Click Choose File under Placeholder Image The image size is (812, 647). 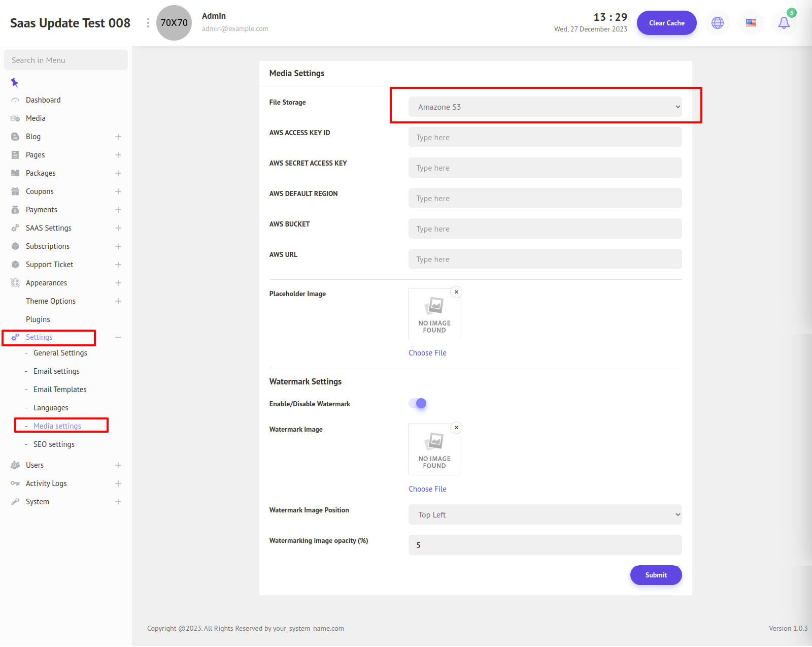[427, 353]
